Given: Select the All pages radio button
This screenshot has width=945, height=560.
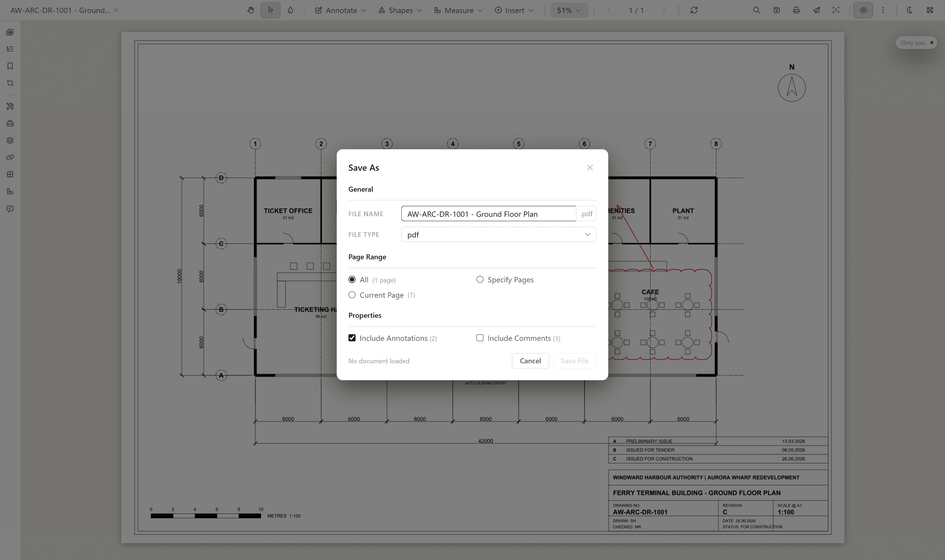Looking at the screenshot, I should [x=352, y=280].
